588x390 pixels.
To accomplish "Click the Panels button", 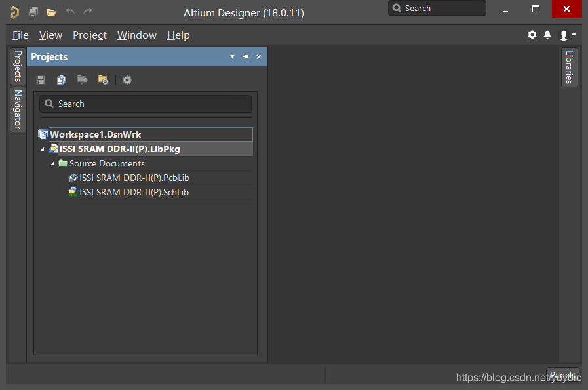I will [x=562, y=375].
